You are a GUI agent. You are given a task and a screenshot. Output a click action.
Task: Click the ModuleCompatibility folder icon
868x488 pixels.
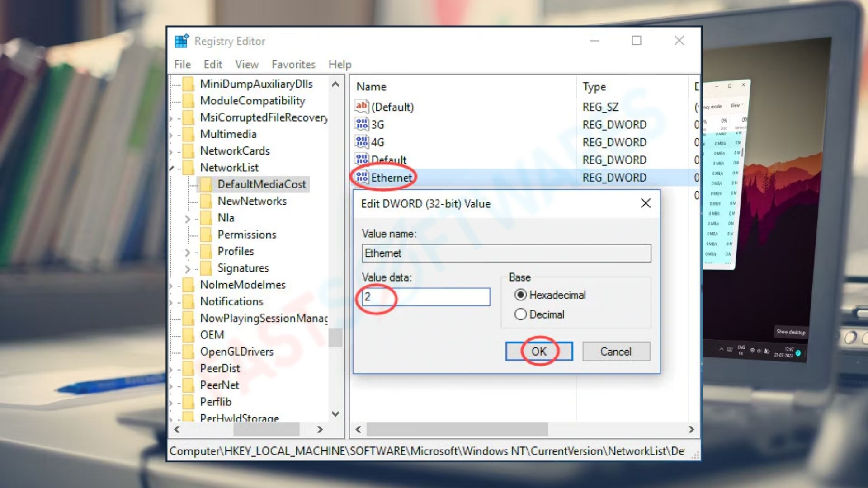click(189, 101)
